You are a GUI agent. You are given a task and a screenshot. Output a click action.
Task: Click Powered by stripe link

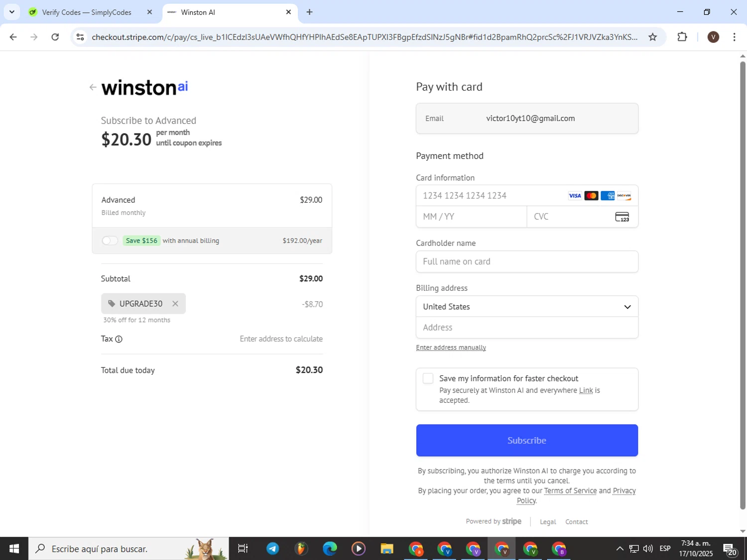click(494, 521)
